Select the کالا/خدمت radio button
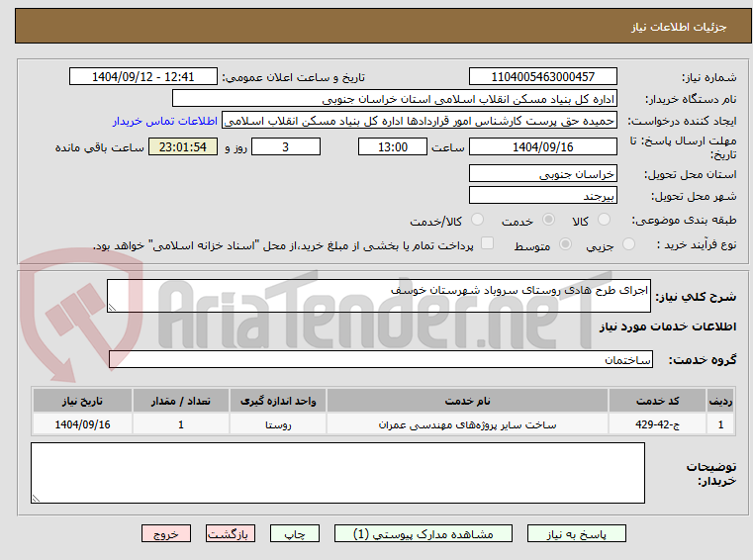This screenshot has height=560, width=753. point(477,220)
